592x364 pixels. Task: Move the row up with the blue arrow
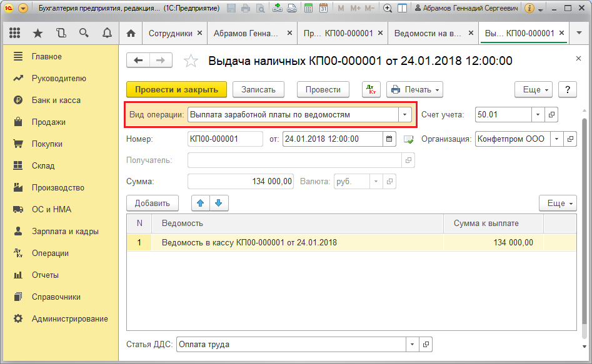201,204
